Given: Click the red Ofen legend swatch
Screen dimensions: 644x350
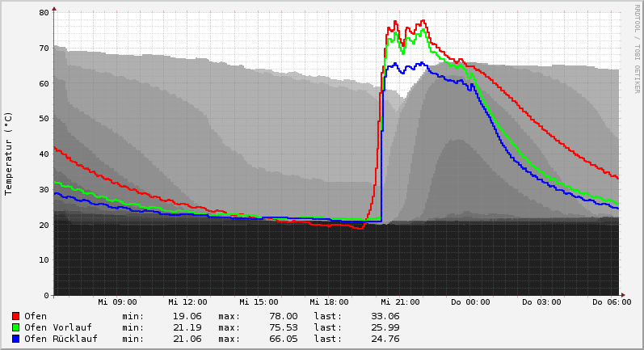Looking at the screenshot, I should (x=15, y=316).
